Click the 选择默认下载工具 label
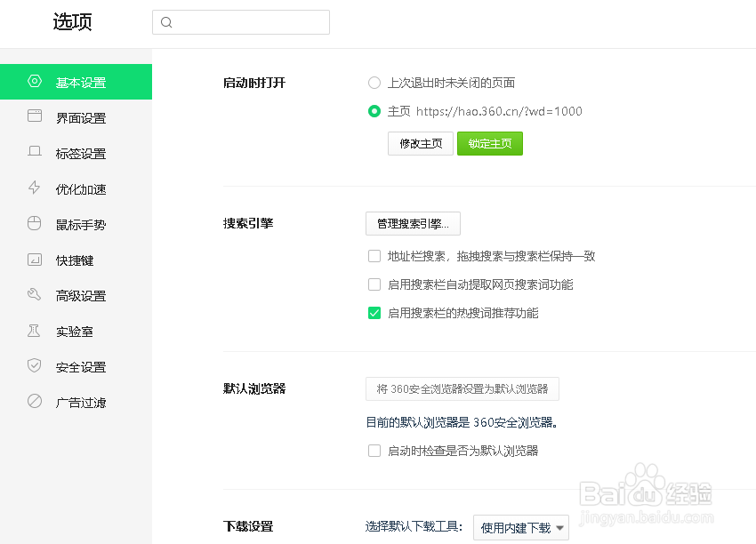Image resolution: width=756 pixels, height=544 pixels. coord(414,526)
